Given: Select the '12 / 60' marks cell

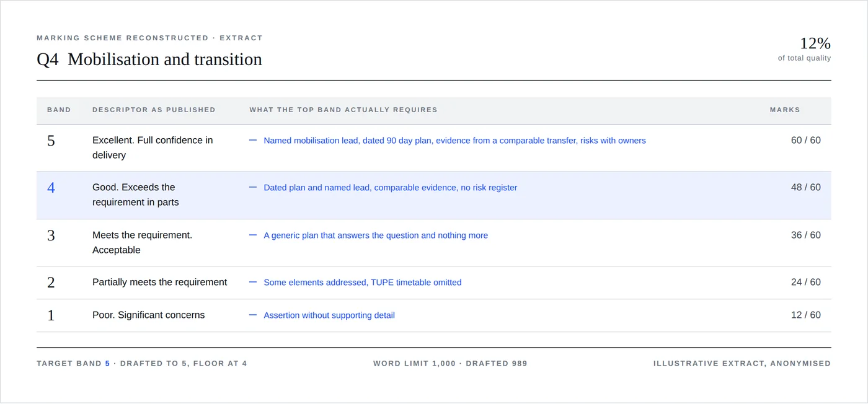Looking at the screenshot, I should pos(805,315).
